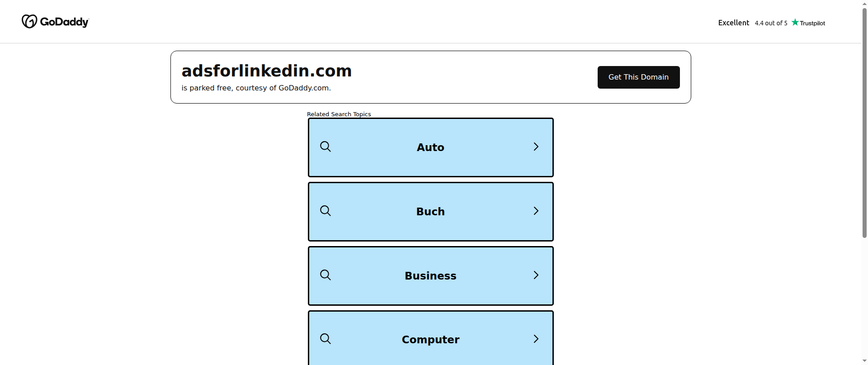Open the Trustpilot label link
The image size is (868, 365).
[812, 23]
